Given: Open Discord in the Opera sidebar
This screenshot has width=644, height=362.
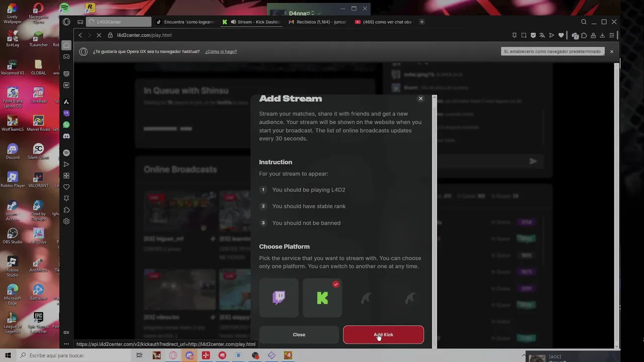Looking at the screenshot, I should point(66,136).
